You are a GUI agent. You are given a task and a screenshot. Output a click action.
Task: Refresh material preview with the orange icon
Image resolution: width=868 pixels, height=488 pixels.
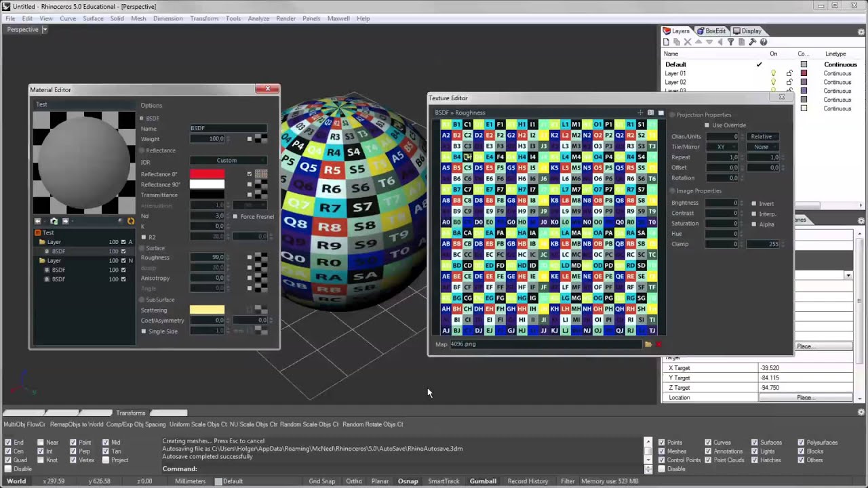130,221
